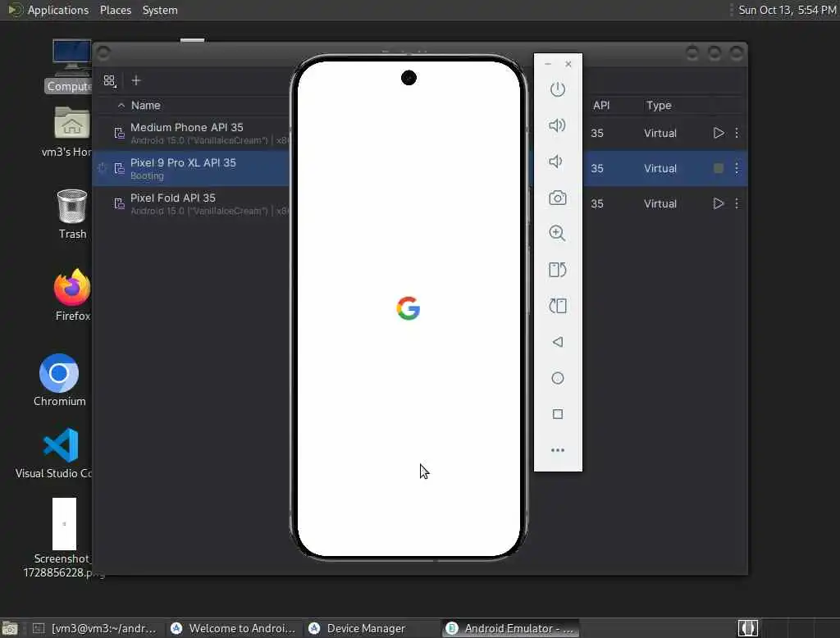Switch to terminal window in taskbar

tap(95, 628)
